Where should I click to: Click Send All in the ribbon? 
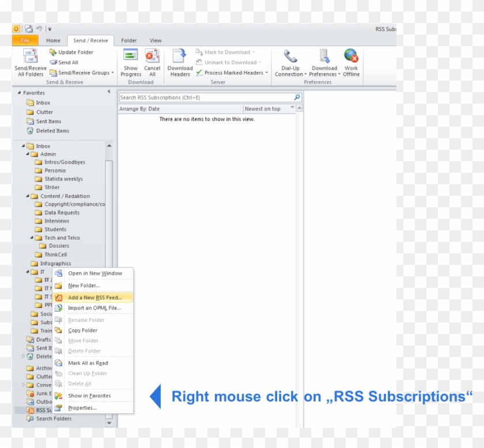67,62
